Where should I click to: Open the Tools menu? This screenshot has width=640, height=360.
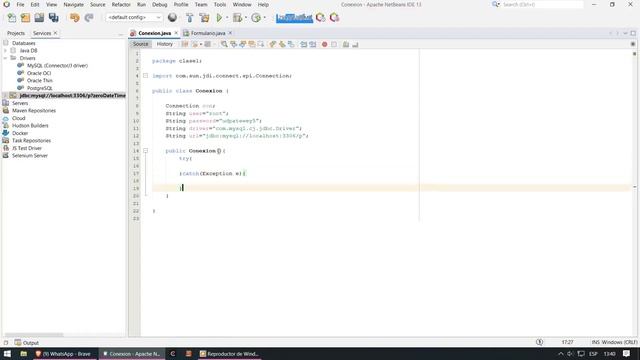click(220, 4)
